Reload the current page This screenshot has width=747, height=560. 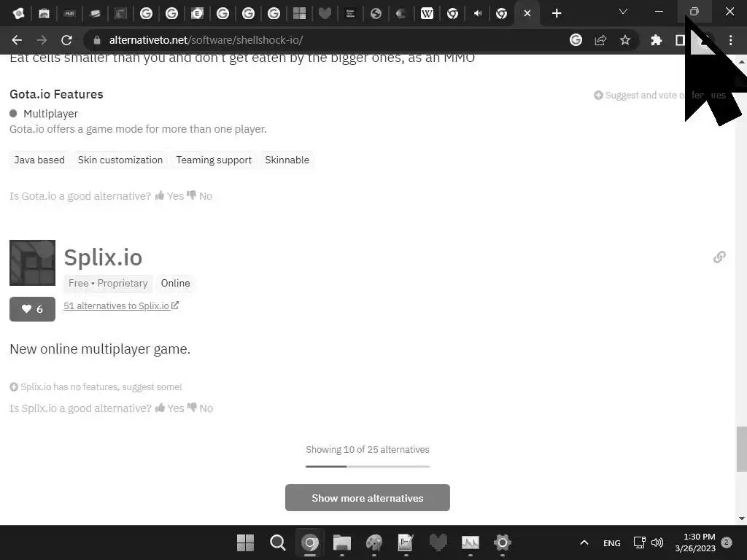coord(66,40)
